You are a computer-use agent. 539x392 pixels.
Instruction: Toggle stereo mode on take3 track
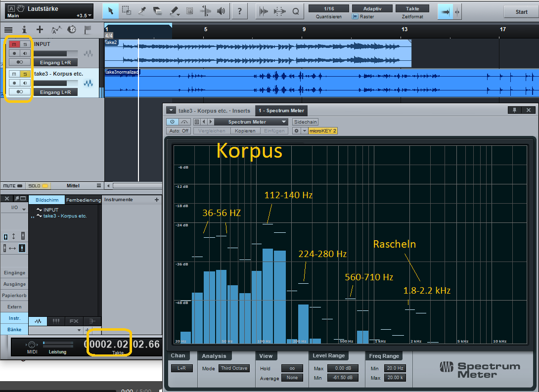tap(20, 92)
